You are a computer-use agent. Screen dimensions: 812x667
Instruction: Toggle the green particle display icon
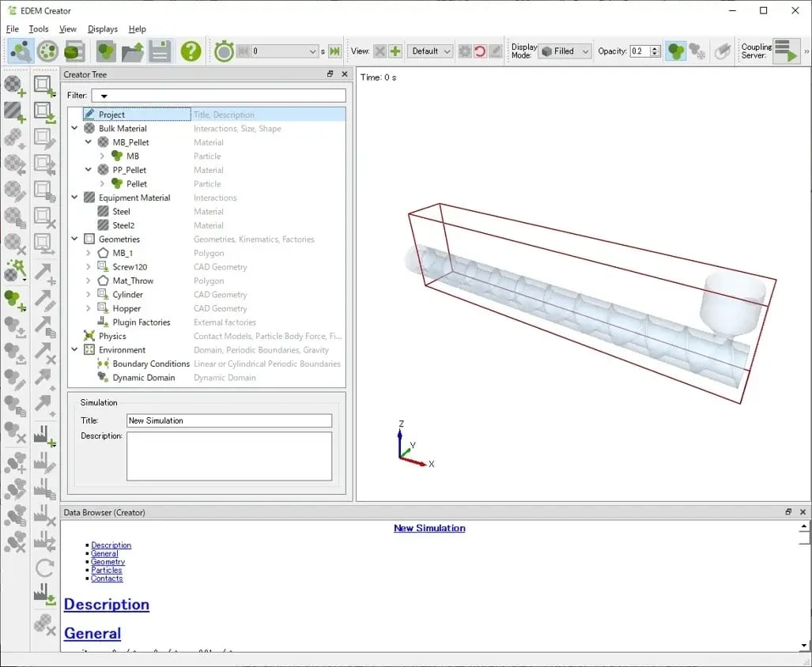pos(675,51)
